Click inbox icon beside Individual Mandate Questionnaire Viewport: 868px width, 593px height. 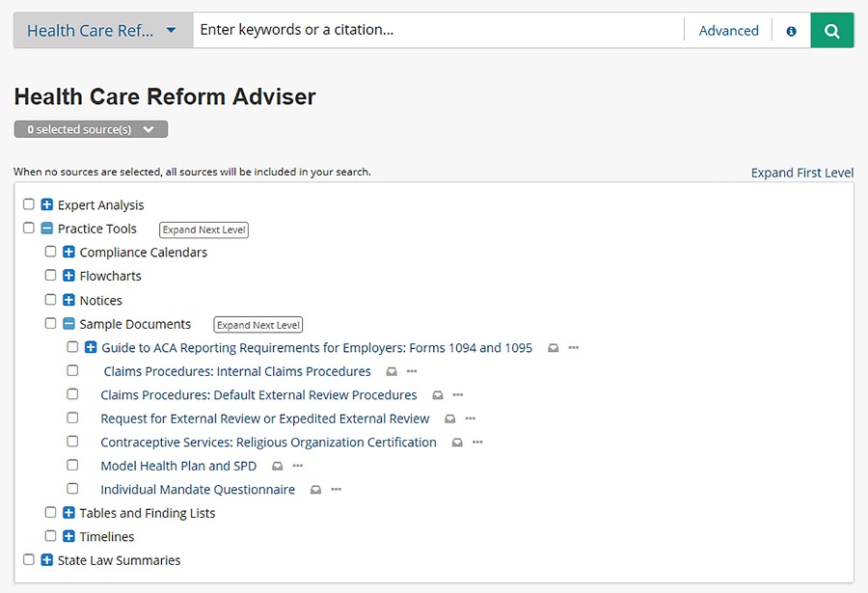click(x=315, y=490)
